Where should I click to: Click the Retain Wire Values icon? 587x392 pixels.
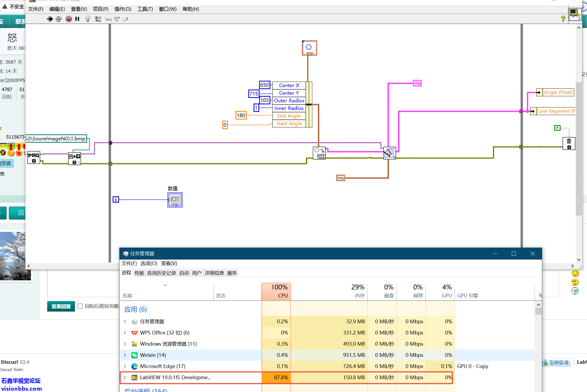[x=98, y=19]
